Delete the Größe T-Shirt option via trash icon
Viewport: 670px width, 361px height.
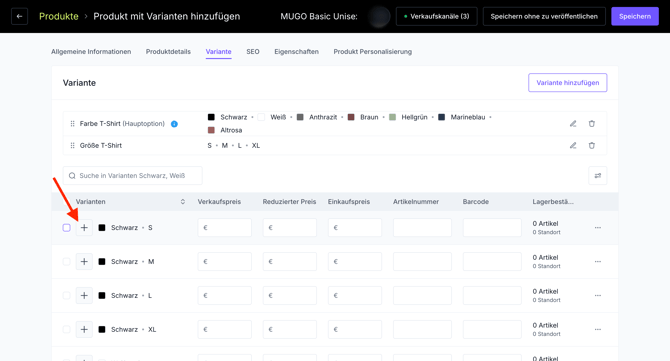pyautogui.click(x=592, y=145)
